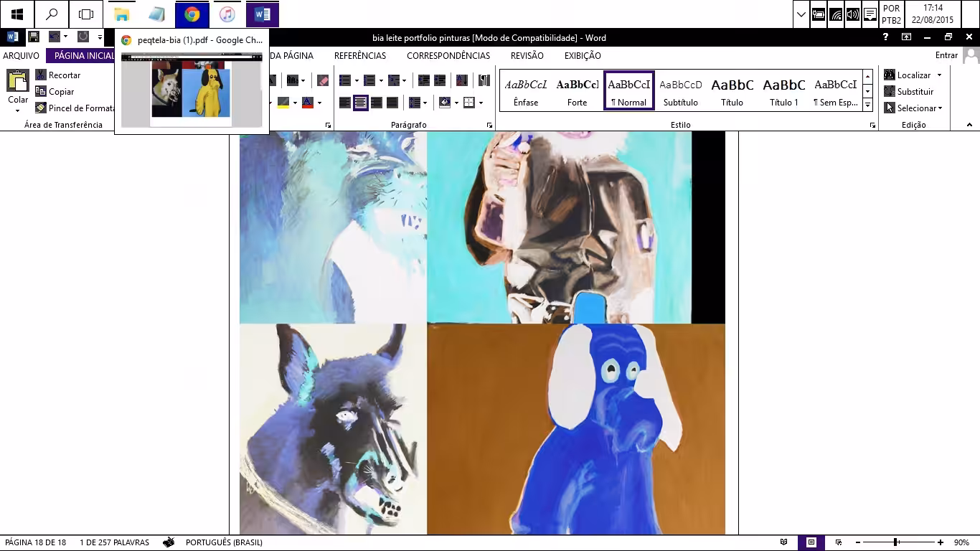Switch to iTunes on the taskbar
Viewport: 980px width, 551px height.
tap(227, 14)
